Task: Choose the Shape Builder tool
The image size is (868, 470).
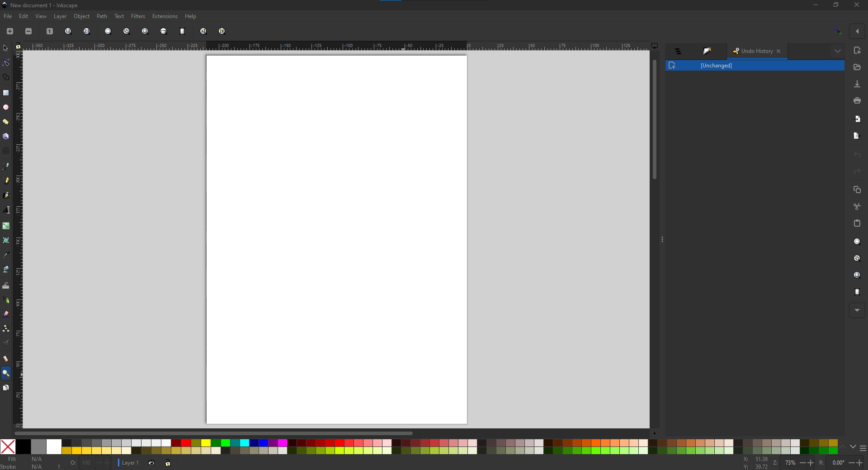Action: 6,77
